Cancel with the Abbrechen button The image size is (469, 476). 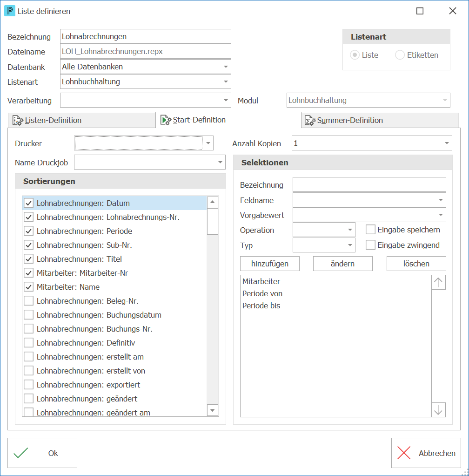coord(426,453)
